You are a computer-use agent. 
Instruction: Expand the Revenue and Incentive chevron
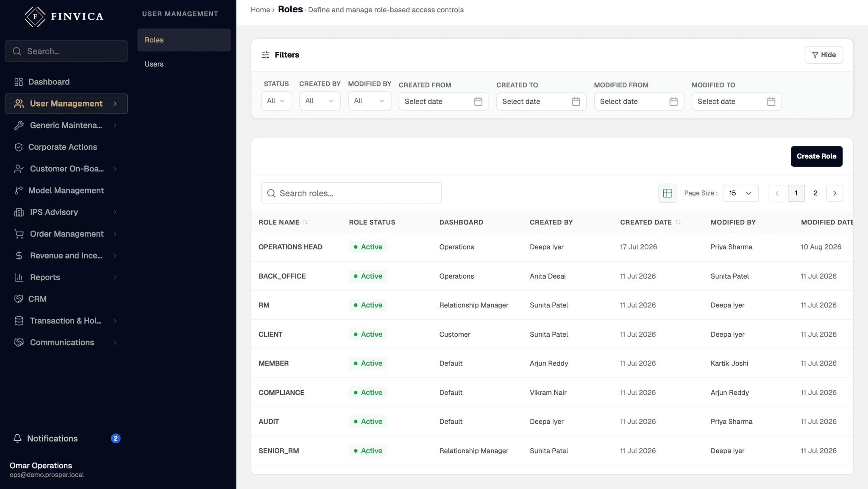click(115, 256)
